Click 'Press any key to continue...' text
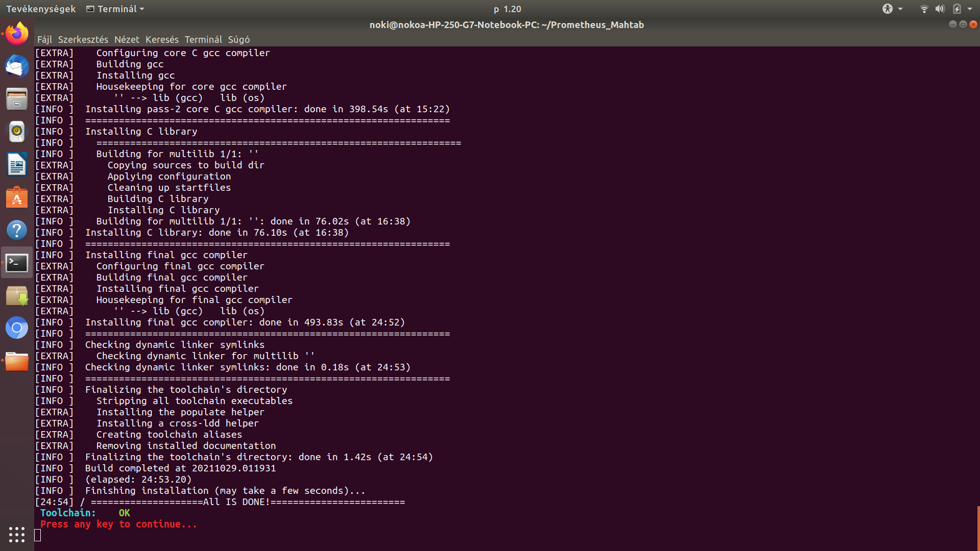 click(118, 524)
